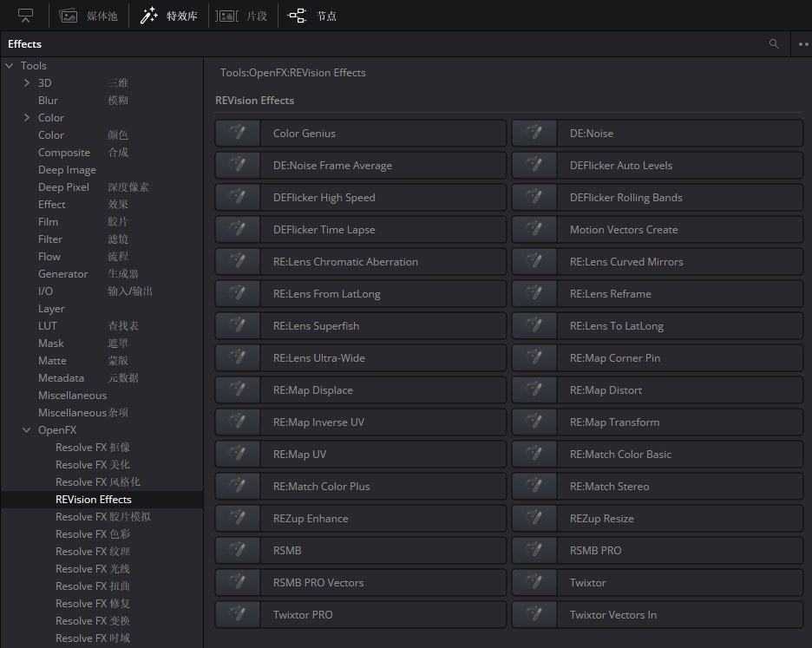
Task: Select the Deep Image category
Action: 67,170
